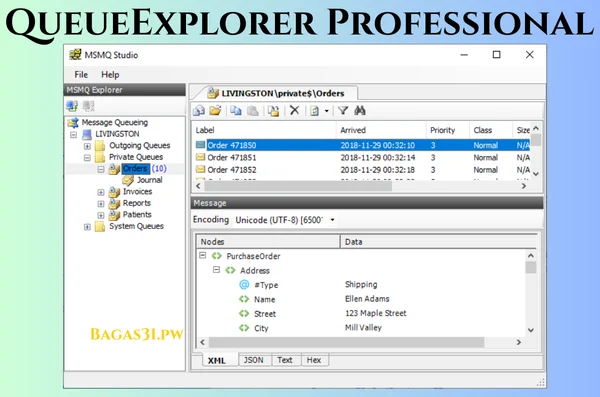The height and width of the screenshot is (397, 600).
Task: Switch to the Text tab
Action: click(285, 360)
